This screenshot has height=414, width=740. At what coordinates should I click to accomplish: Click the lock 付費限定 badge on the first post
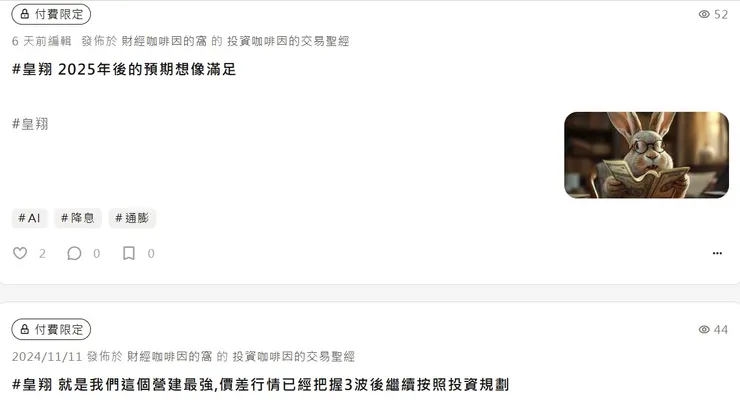click(x=51, y=14)
